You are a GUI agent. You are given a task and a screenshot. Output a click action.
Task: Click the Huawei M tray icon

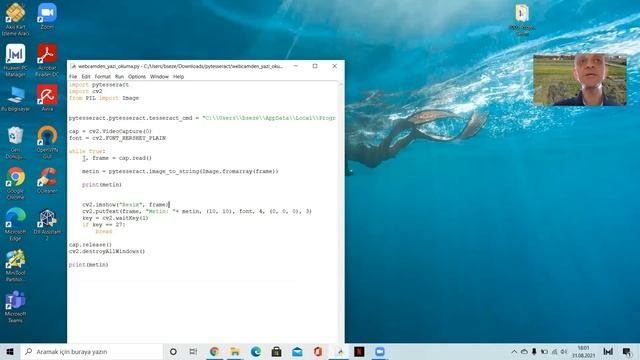(608, 351)
